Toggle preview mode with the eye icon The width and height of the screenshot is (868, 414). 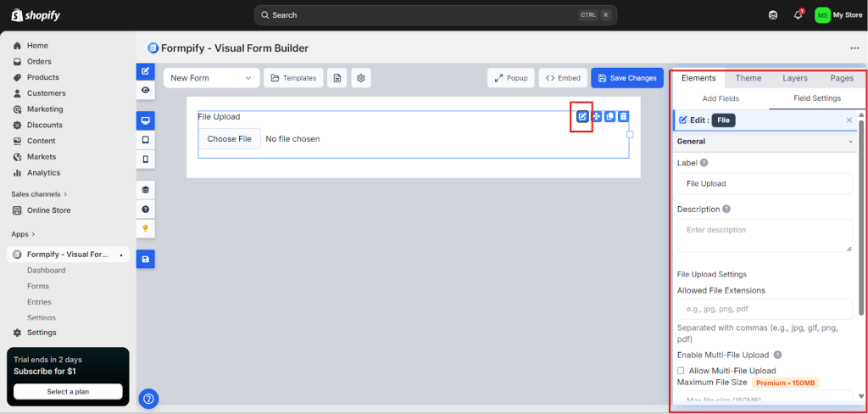click(x=146, y=90)
